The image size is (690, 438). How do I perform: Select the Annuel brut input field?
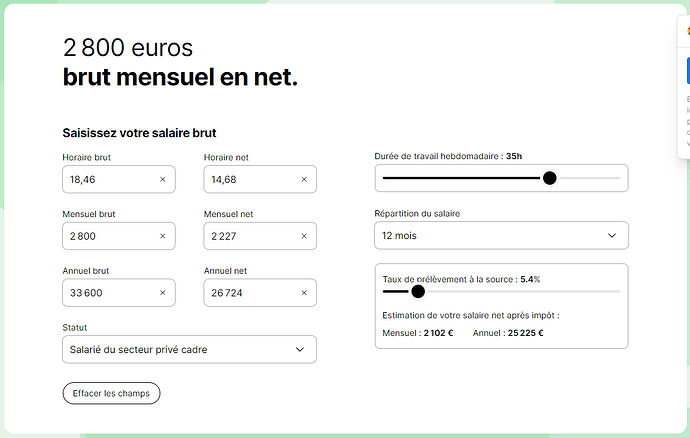[105, 293]
